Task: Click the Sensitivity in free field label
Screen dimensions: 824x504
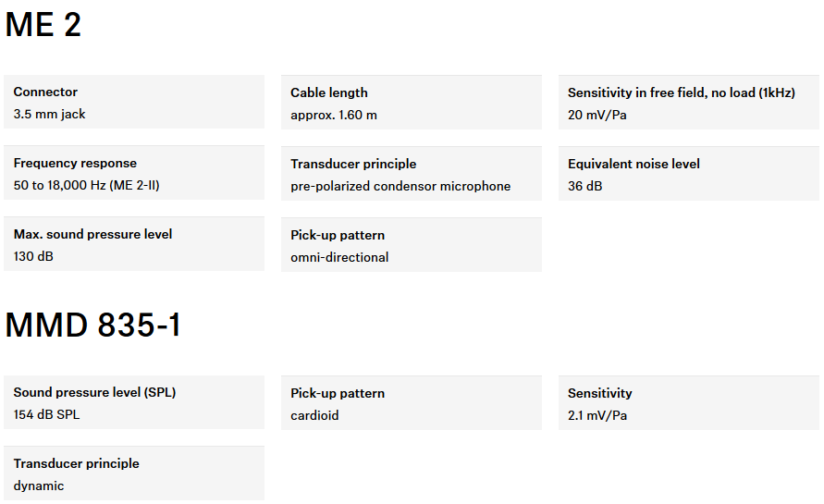Action: pos(682,93)
